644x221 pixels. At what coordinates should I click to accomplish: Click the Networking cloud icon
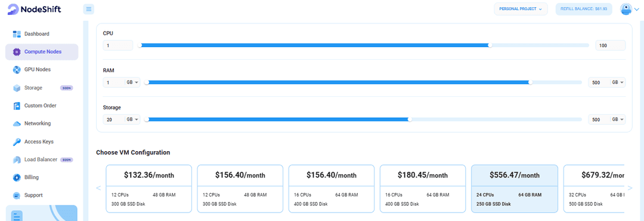click(x=17, y=124)
